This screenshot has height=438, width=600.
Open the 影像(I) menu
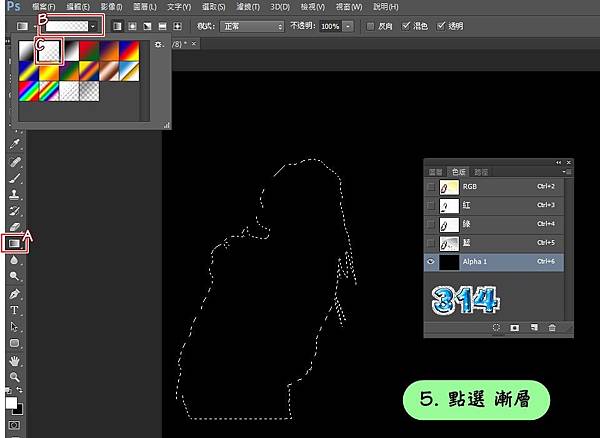111,7
